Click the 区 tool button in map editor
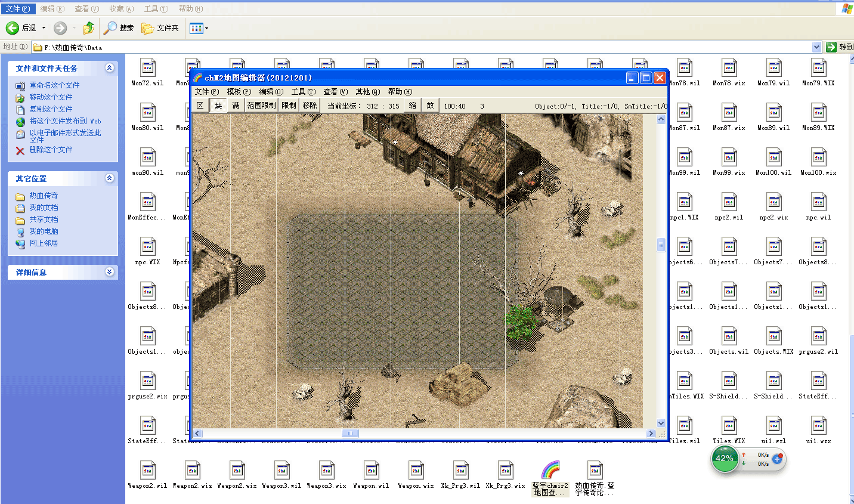854x504 pixels. coord(200,106)
